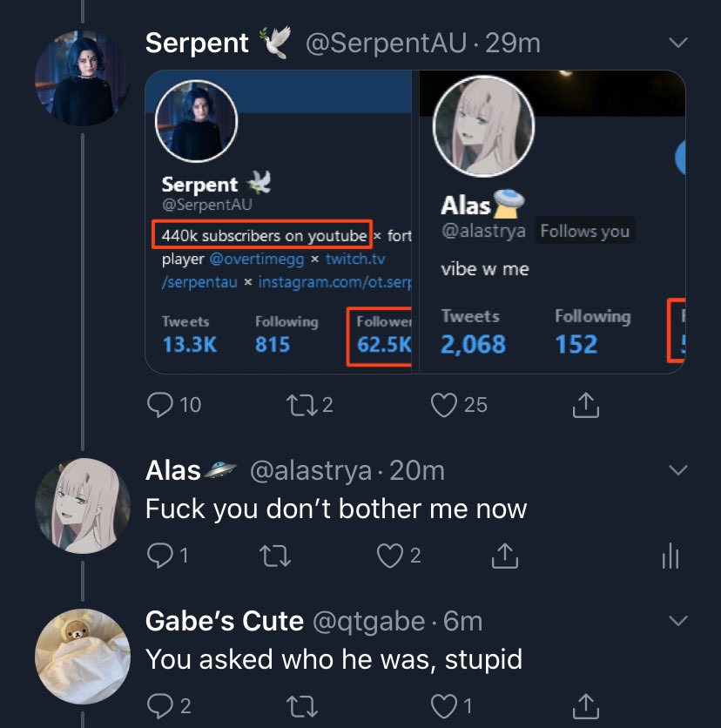Retweet Serpent's tweet
Image resolution: width=721 pixels, height=728 pixels.
click(300, 404)
